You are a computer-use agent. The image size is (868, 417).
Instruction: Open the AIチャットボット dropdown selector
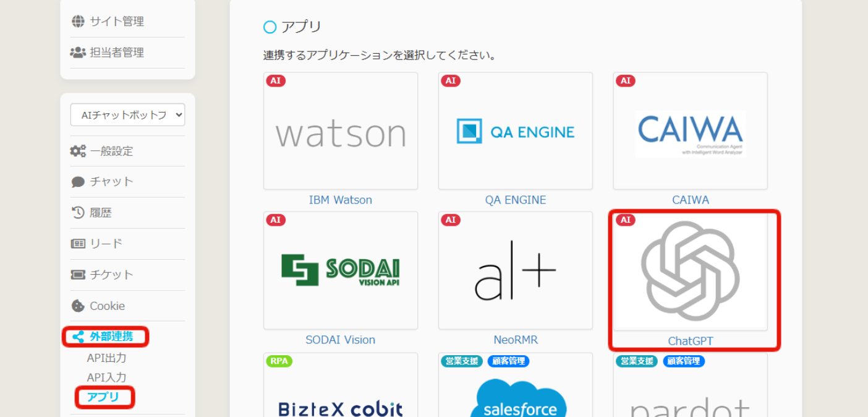click(x=127, y=115)
